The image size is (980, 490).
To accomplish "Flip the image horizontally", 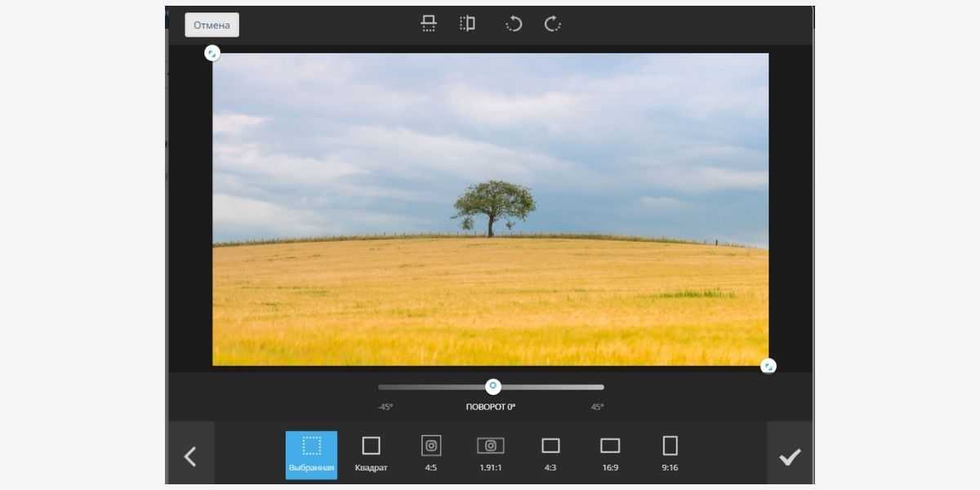I will pos(467,24).
